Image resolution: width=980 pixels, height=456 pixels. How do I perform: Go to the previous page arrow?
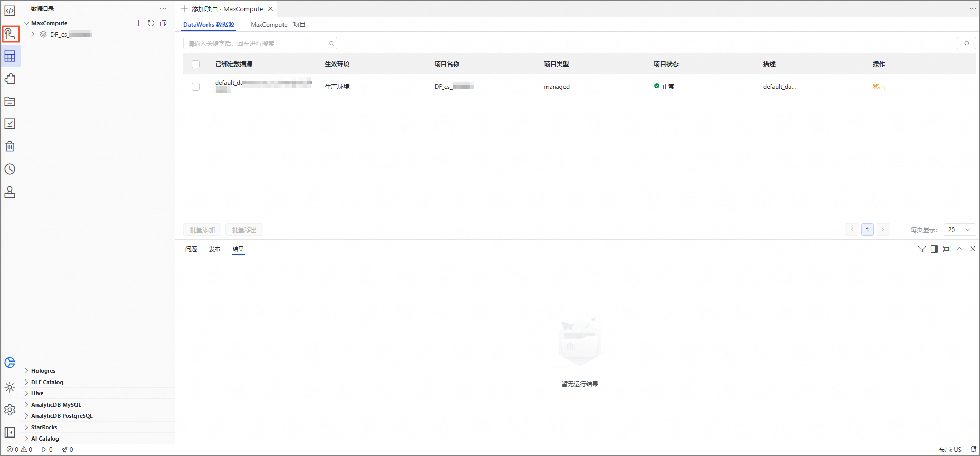pyautogui.click(x=852, y=230)
